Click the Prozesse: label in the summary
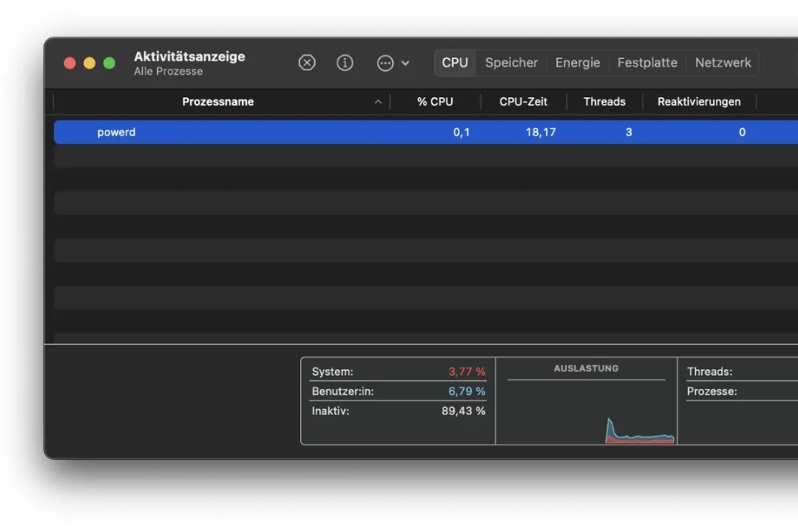The height and width of the screenshot is (532, 798). coord(712,392)
